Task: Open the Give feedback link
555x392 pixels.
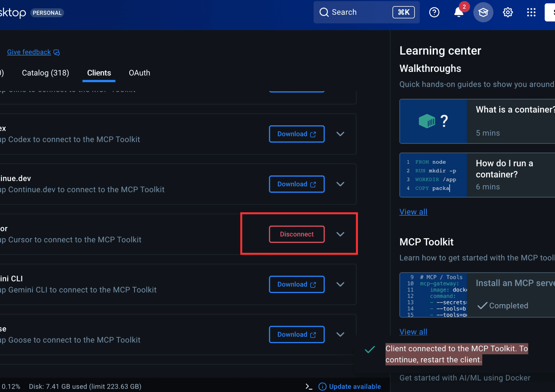Action: click(29, 52)
